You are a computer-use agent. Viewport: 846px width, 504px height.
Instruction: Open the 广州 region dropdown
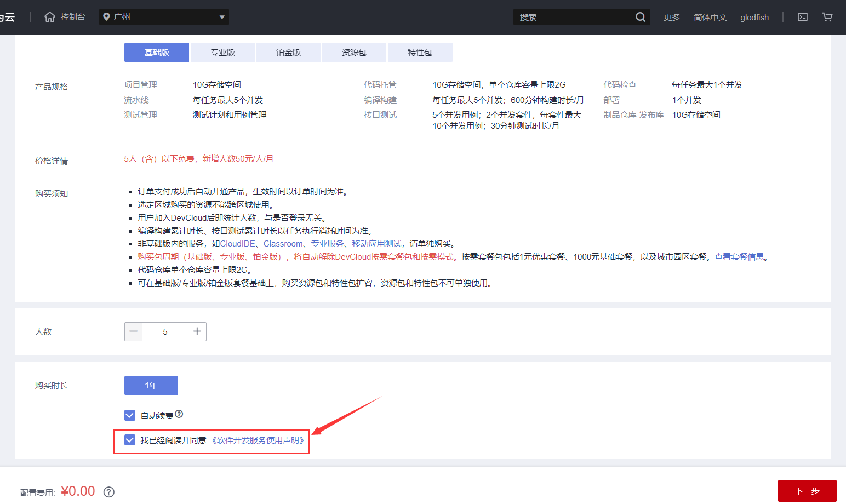click(x=164, y=17)
